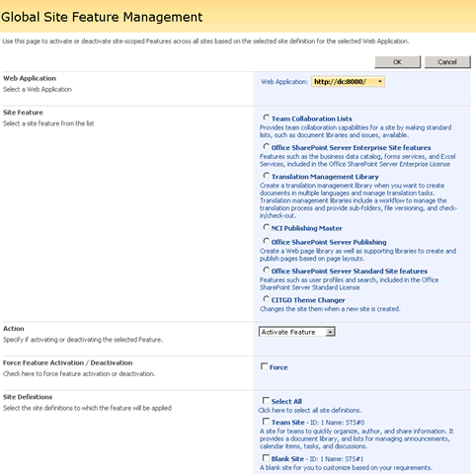Image resolution: width=476 pixels, height=474 pixels.
Task: Tick the Blank Site STS#1 checkbox
Action: (266, 458)
